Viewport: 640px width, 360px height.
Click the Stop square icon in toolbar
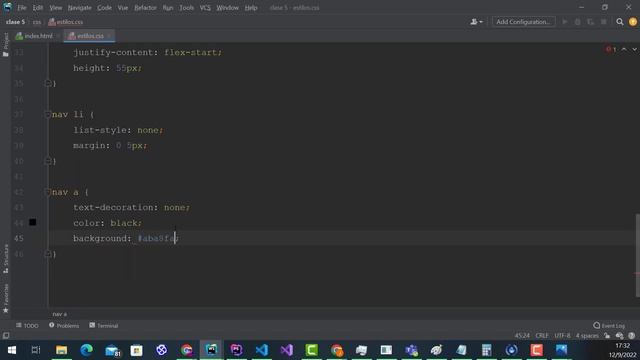pyautogui.click(x=603, y=22)
